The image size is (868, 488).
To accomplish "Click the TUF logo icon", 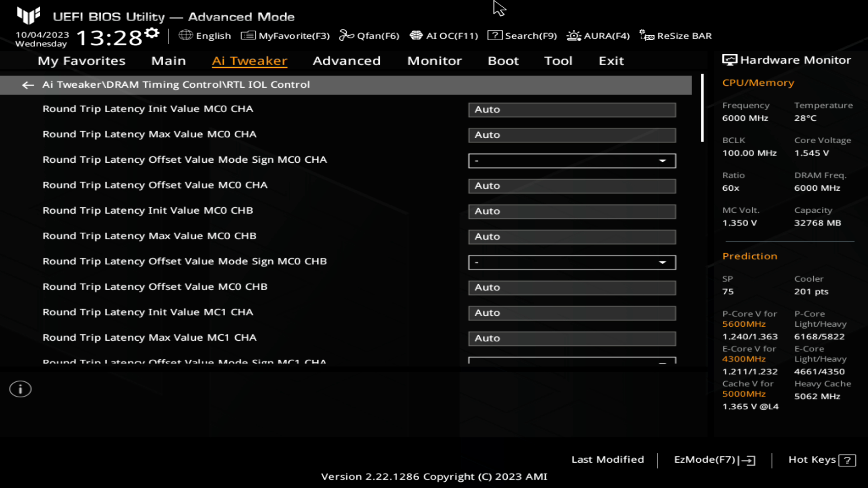I will pos(28,16).
